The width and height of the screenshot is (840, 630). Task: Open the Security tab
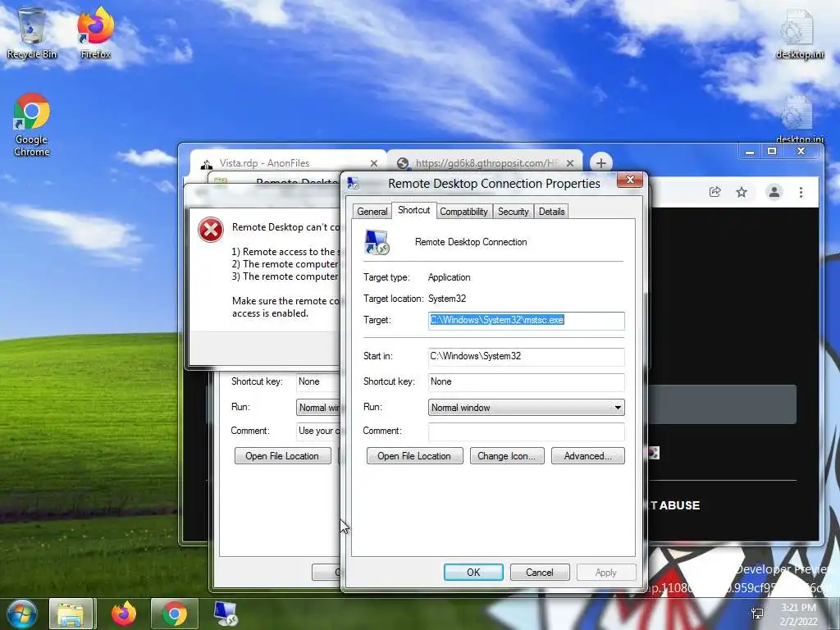[514, 212]
